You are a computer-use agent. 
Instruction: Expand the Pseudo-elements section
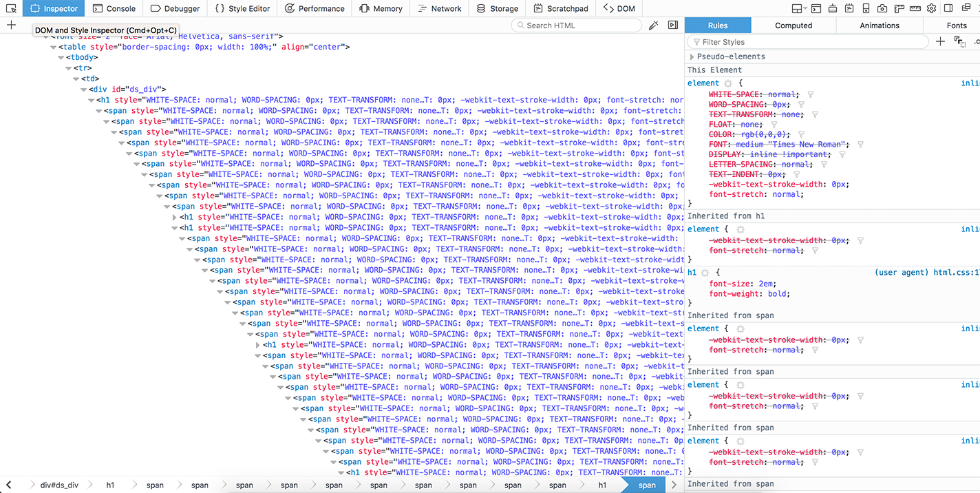[692, 56]
